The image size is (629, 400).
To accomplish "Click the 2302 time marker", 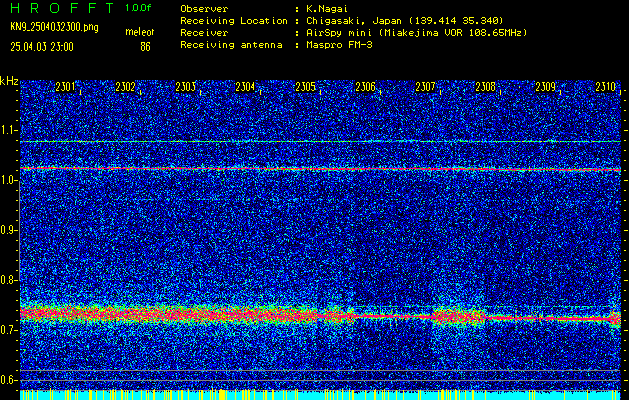I will pos(125,87).
